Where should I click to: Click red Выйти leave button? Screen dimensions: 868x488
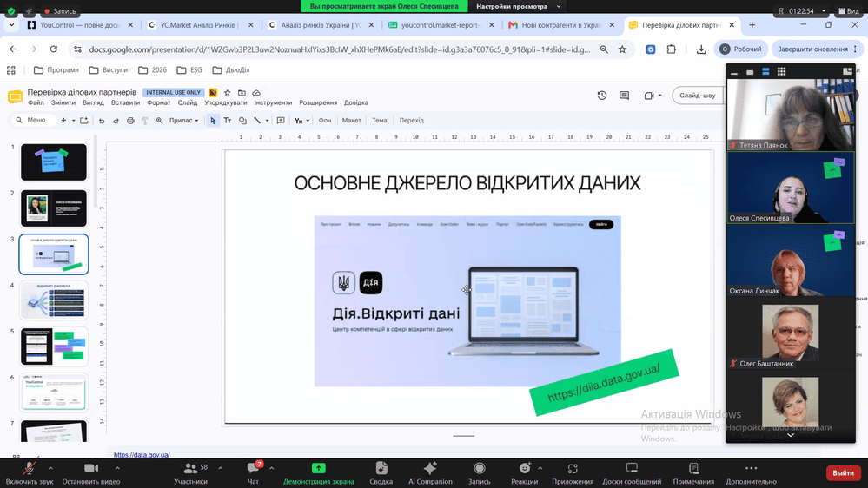[x=843, y=472]
